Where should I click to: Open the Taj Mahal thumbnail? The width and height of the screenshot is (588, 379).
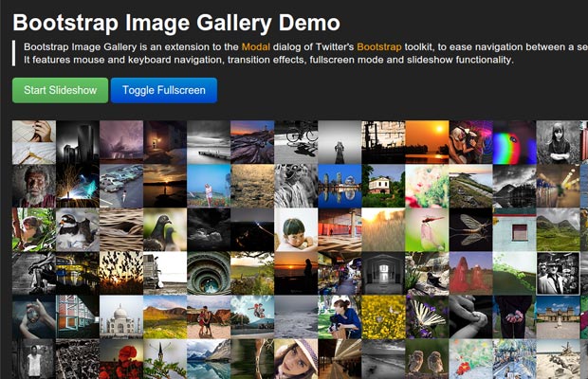tap(121, 316)
